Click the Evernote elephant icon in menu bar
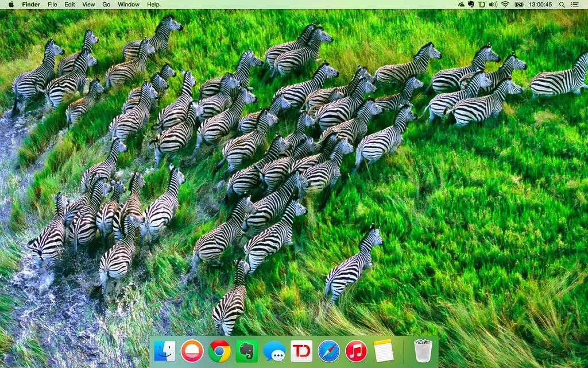588x368 pixels. (x=471, y=5)
